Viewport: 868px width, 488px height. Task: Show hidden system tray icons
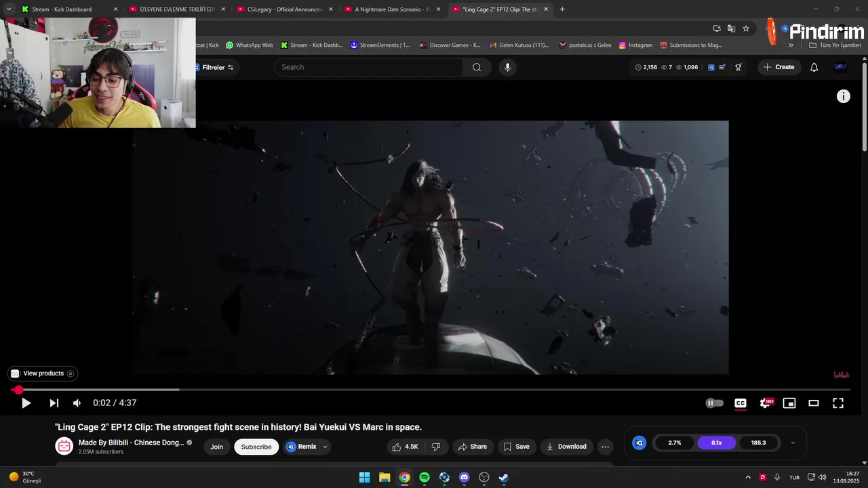point(748,477)
